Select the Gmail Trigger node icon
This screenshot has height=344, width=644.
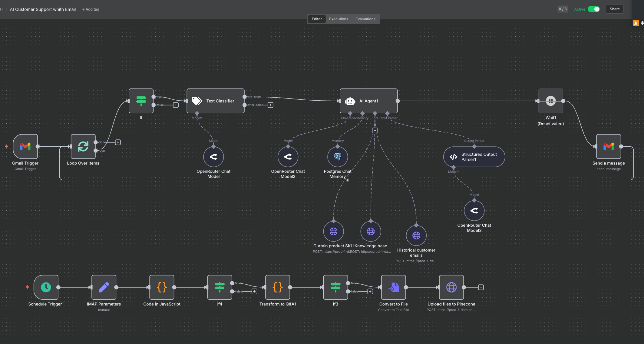pos(25,146)
